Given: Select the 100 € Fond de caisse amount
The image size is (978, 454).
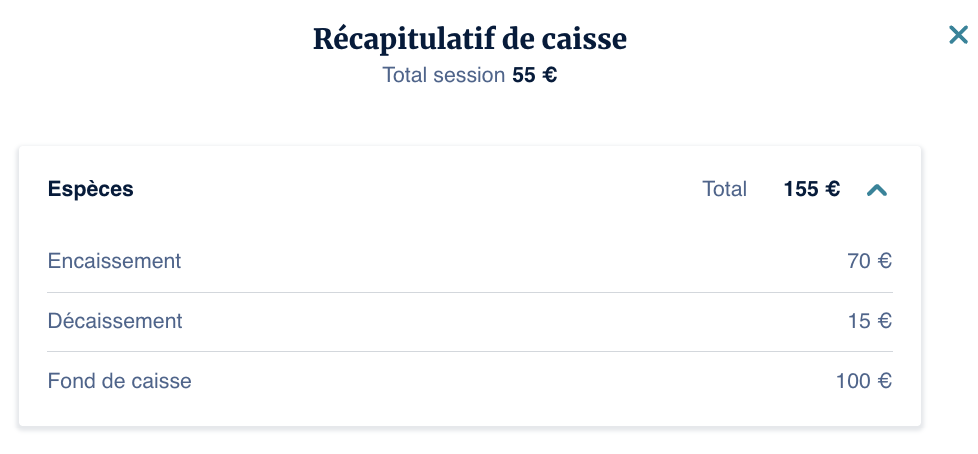Looking at the screenshot, I should point(864,381).
